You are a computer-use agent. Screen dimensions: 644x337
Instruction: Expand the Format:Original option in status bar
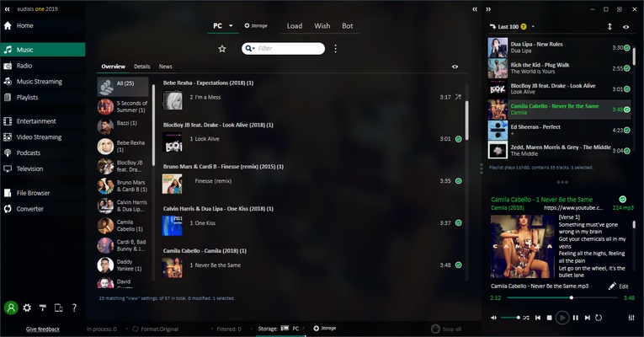[x=156, y=329]
